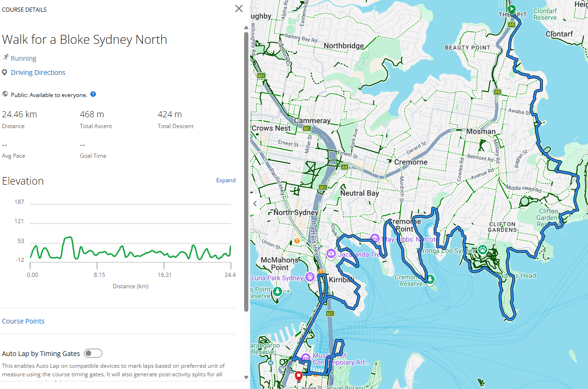Click the red course finish marker
This screenshot has height=389, width=588.
coord(298,376)
